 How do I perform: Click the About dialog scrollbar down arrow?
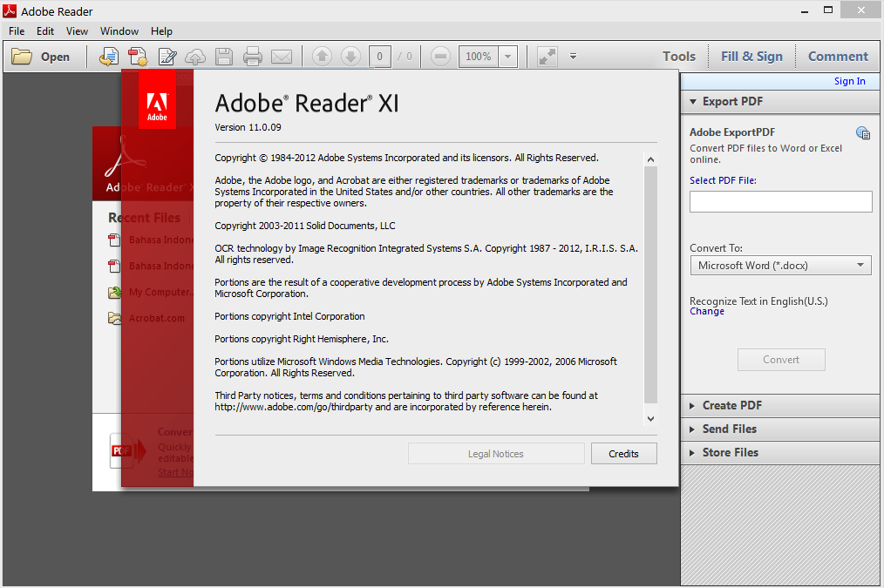[x=650, y=418]
